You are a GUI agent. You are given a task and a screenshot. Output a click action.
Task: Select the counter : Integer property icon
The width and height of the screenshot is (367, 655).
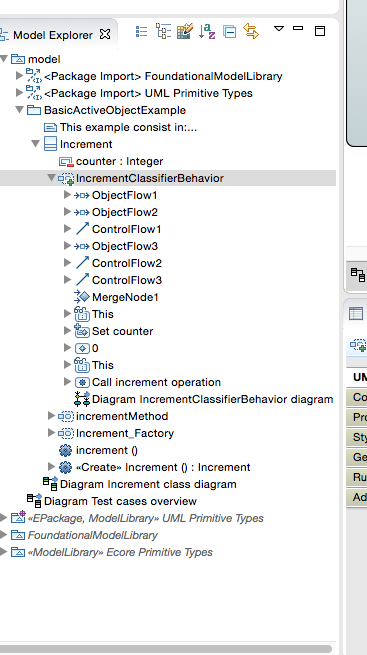(66, 162)
